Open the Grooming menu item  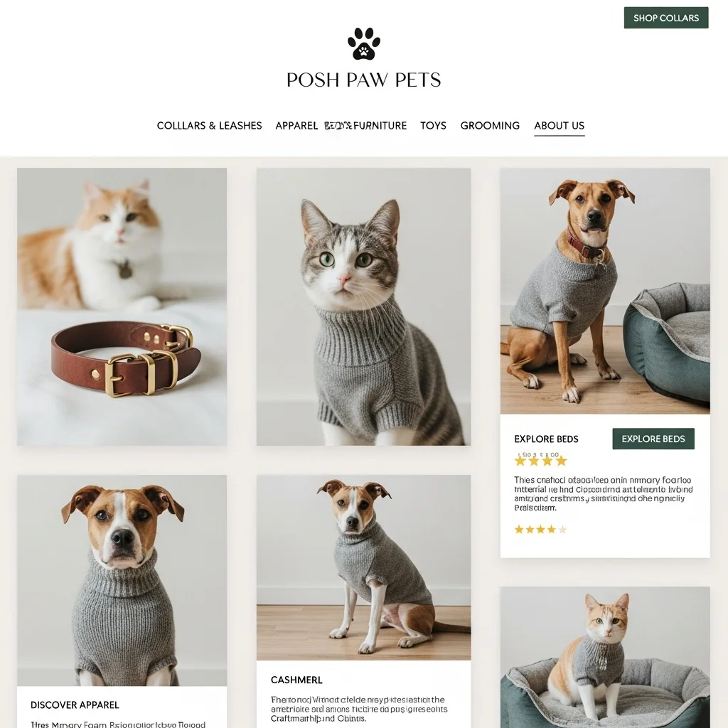pos(490,126)
